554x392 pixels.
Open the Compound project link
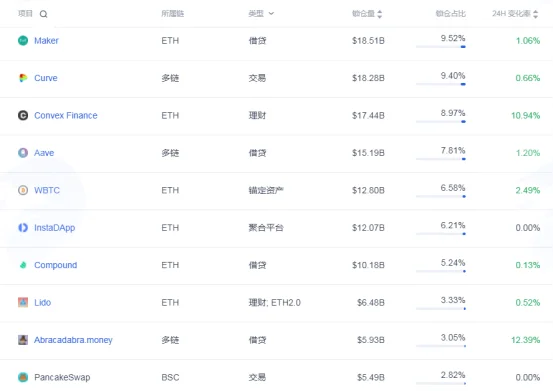click(55, 265)
